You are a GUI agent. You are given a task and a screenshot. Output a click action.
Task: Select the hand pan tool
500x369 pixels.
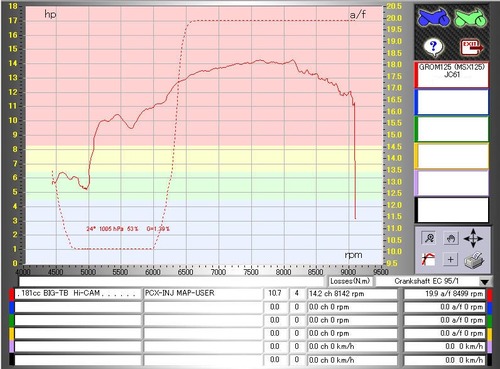pos(451,238)
